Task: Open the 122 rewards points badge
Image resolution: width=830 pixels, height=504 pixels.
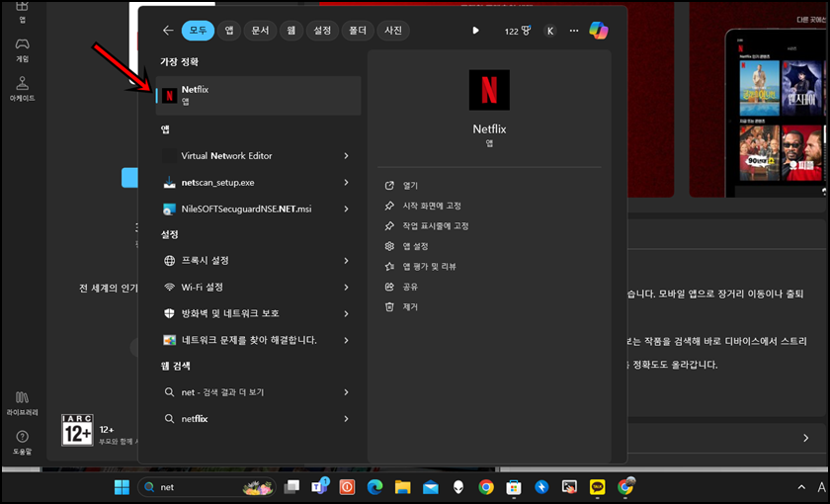Action: pos(517,31)
